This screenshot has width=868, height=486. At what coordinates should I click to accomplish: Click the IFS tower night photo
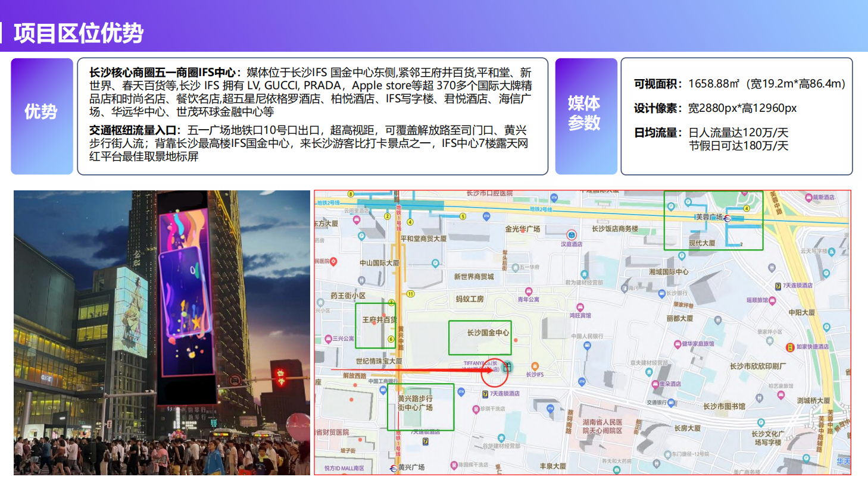pyautogui.click(x=162, y=333)
